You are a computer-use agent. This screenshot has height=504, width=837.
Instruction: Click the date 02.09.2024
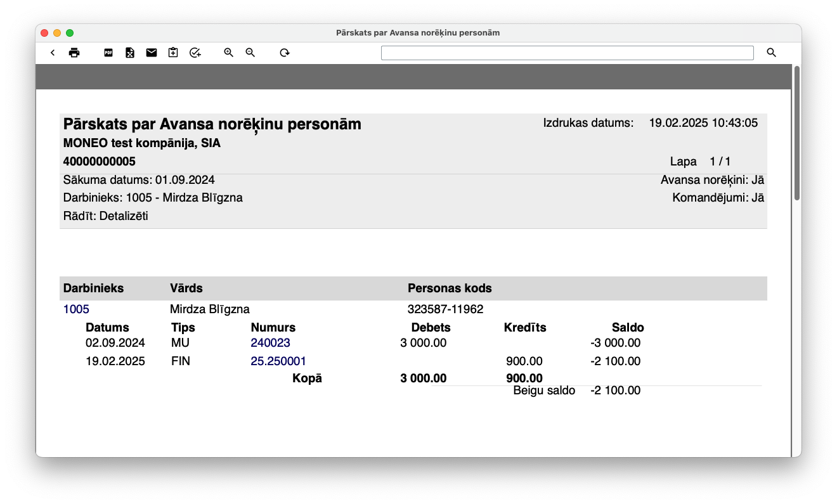[x=115, y=343]
